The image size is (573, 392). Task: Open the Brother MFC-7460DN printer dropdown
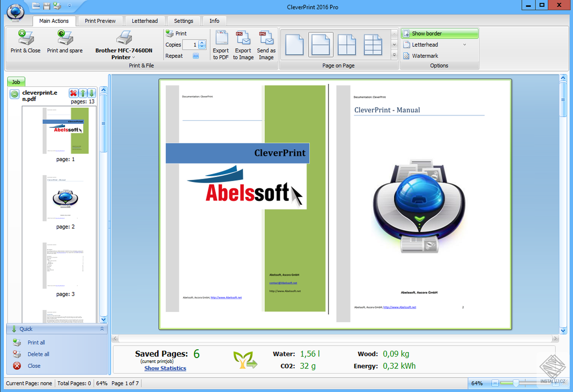pyautogui.click(x=124, y=54)
